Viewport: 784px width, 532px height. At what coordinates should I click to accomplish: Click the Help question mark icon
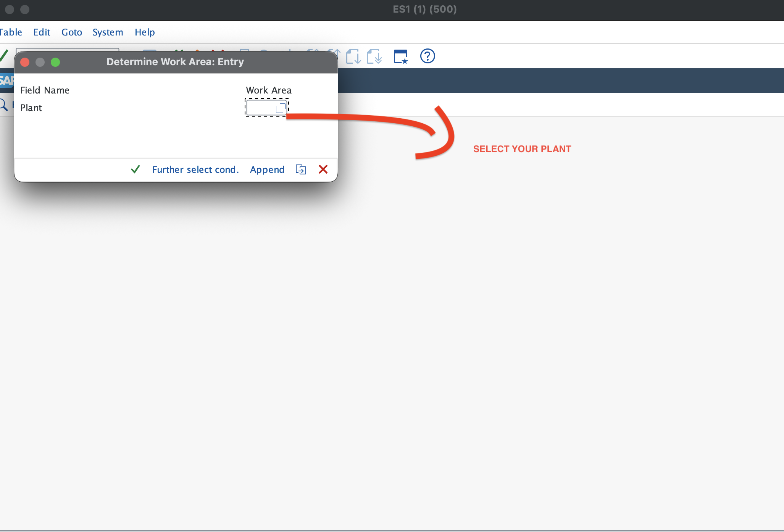[x=427, y=56]
